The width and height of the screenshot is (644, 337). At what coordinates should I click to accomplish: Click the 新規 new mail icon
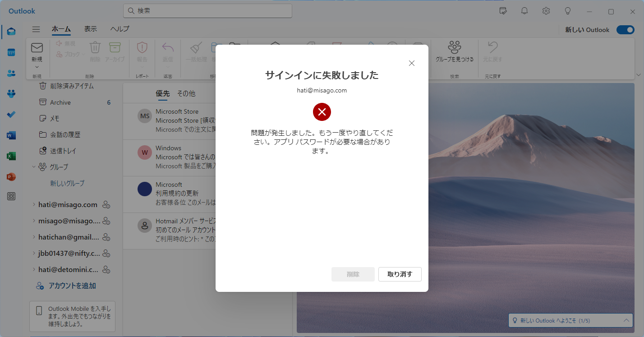click(x=37, y=47)
